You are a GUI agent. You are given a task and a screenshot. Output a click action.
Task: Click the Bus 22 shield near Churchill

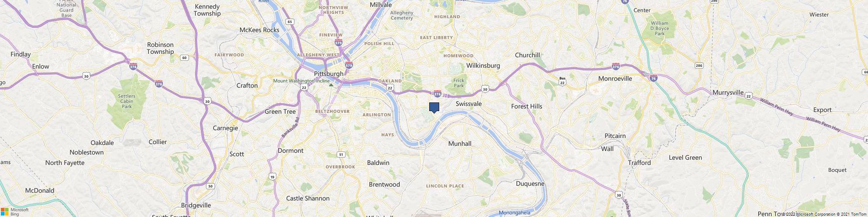click(562, 81)
